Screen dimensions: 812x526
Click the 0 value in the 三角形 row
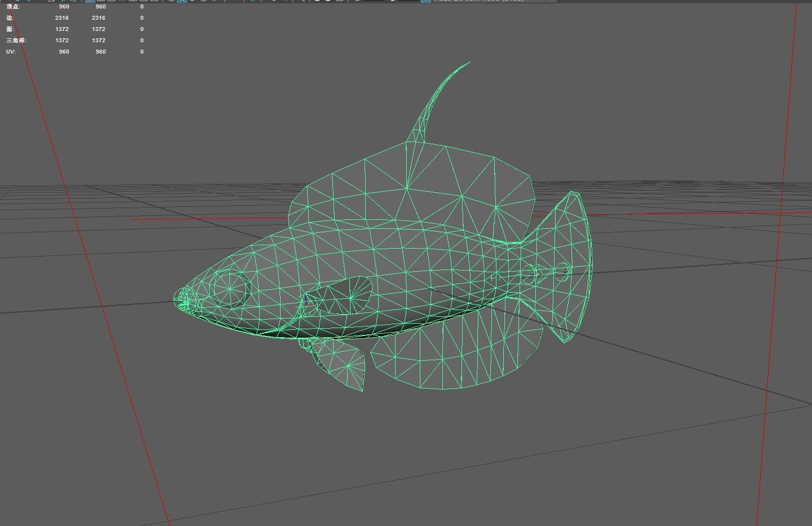[x=141, y=40]
